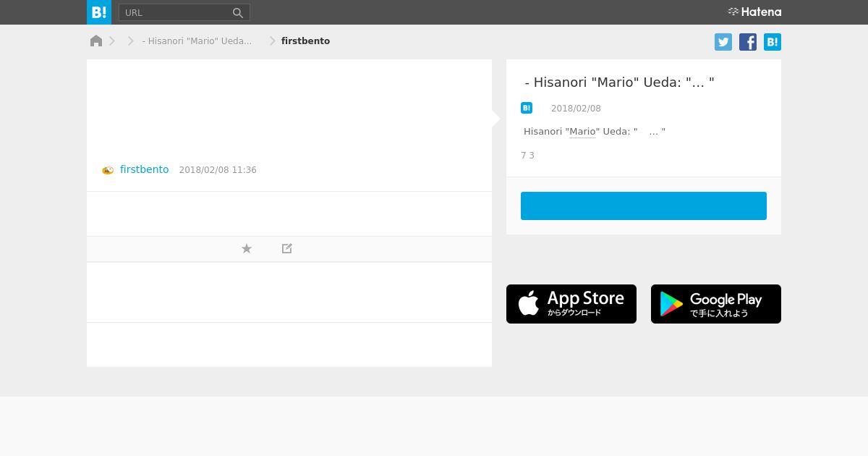Open the 2018/02/08 11:36 timestamp permalink
The image size is (868, 456).
click(218, 170)
